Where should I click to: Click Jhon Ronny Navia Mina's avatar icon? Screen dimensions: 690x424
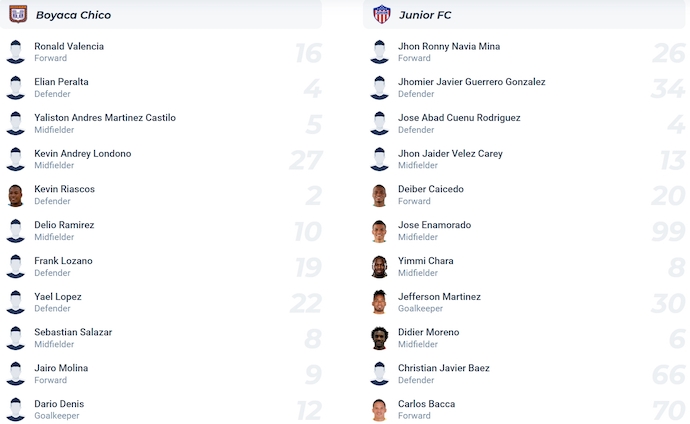click(379, 52)
